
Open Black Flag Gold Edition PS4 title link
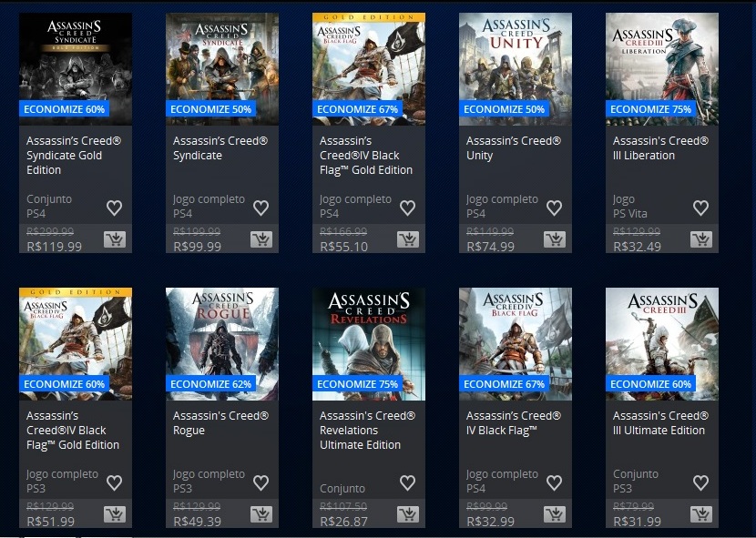tap(366, 156)
